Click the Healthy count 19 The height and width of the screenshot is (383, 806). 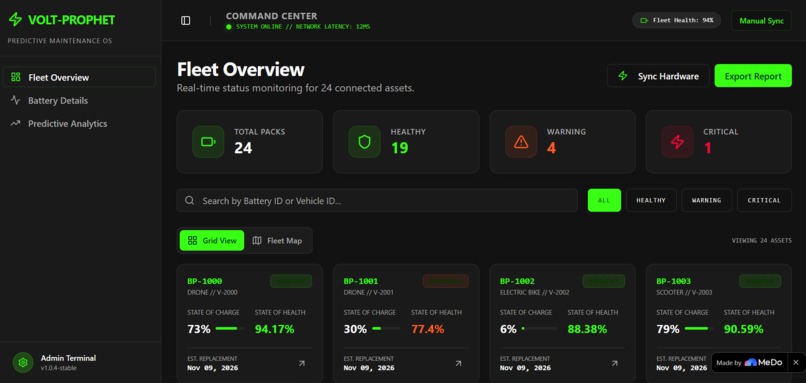(x=399, y=148)
